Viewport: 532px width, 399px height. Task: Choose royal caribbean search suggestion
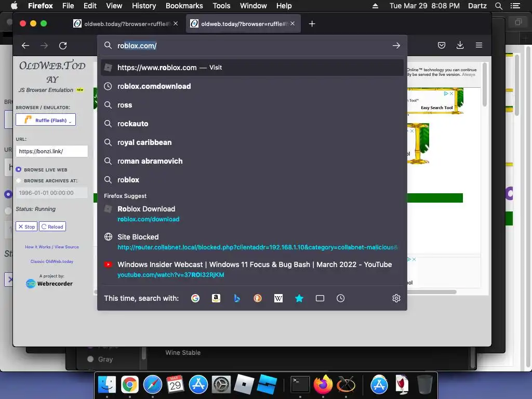[x=252, y=142]
